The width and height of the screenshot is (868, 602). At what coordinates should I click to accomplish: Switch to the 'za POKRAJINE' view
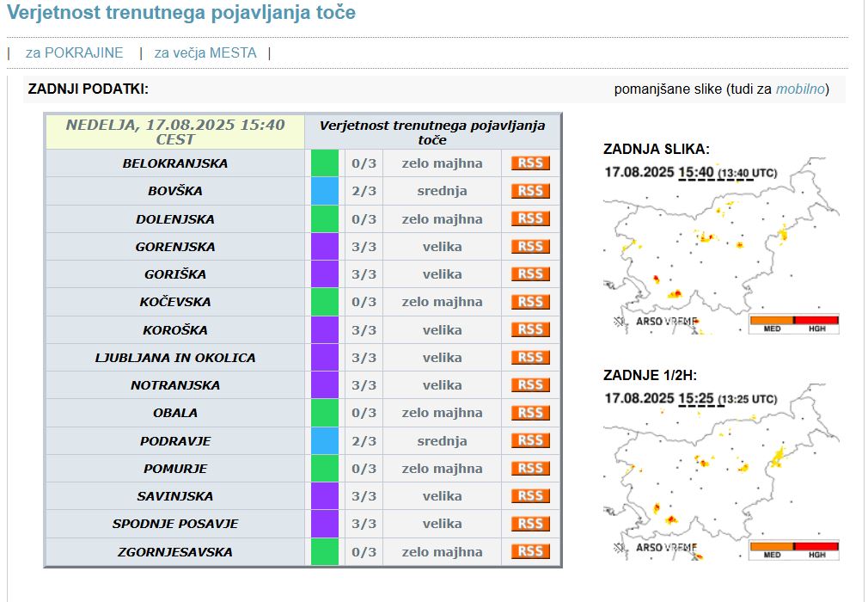[x=75, y=52]
